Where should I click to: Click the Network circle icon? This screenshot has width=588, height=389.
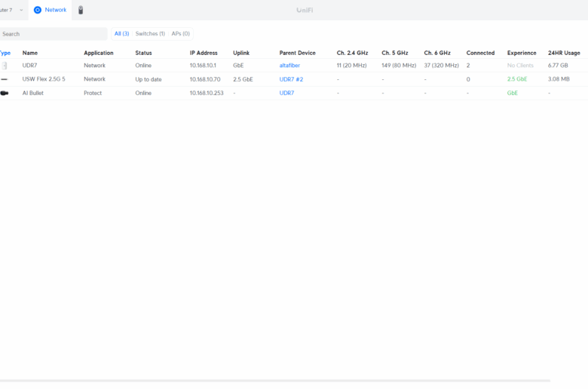tap(38, 10)
